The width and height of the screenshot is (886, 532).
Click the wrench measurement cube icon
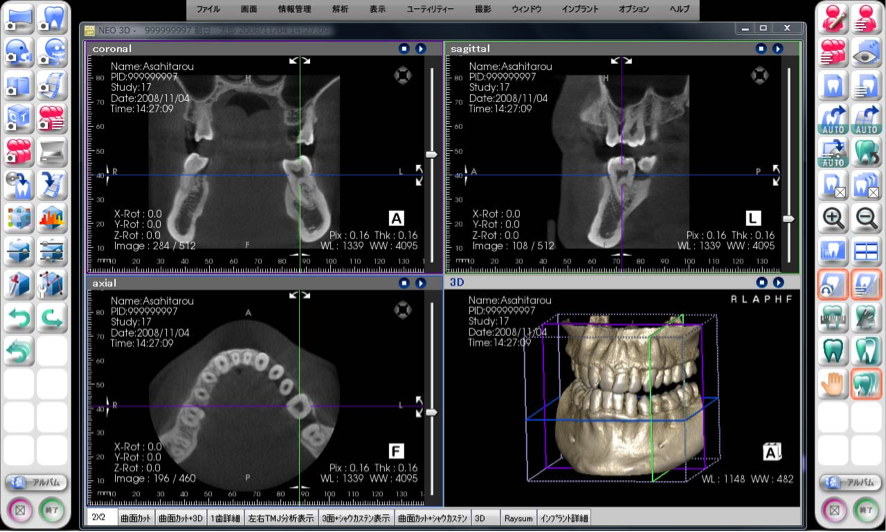(53, 285)
